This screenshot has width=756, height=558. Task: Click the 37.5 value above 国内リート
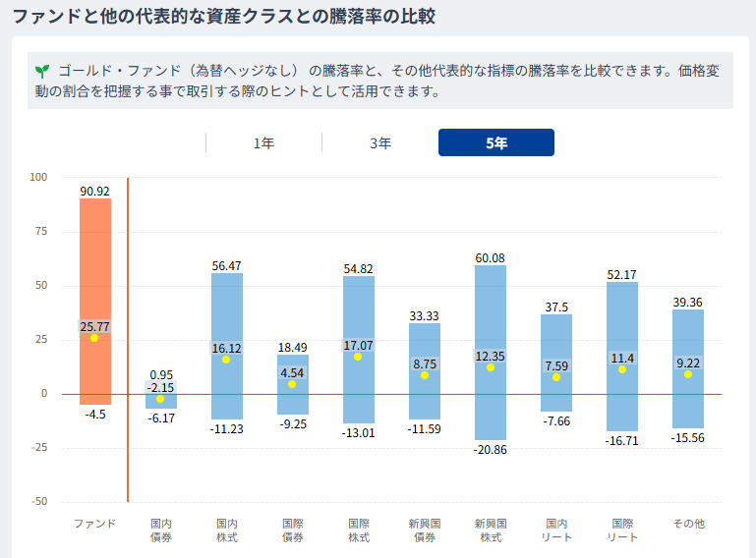point(556,307)
